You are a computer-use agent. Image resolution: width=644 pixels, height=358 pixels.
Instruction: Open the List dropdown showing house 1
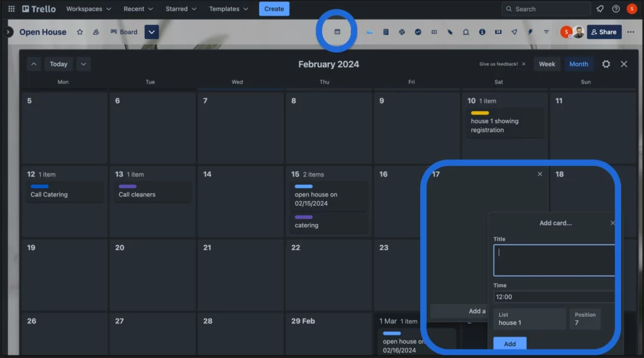[x=530, y=318]
